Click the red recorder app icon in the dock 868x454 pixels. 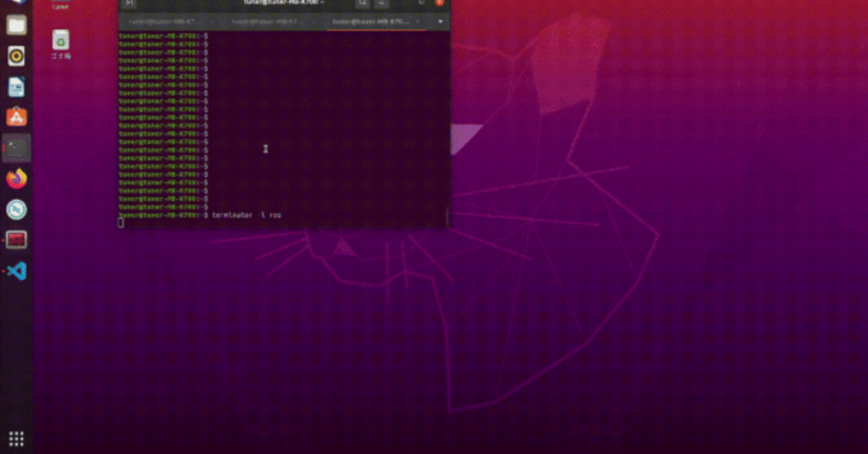tap(16, 240)
